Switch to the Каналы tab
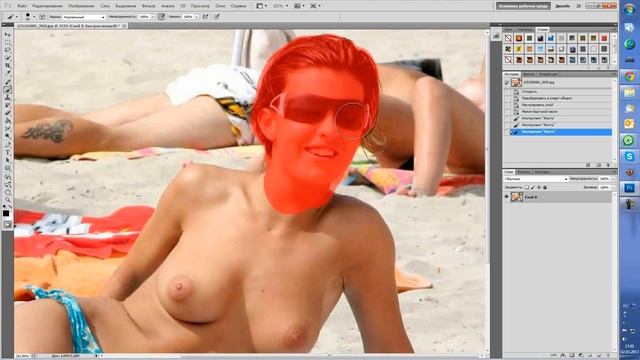 (524, 172)
